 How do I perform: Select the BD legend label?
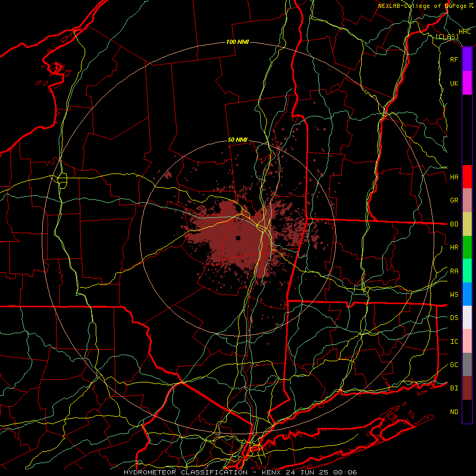[454, 224]
